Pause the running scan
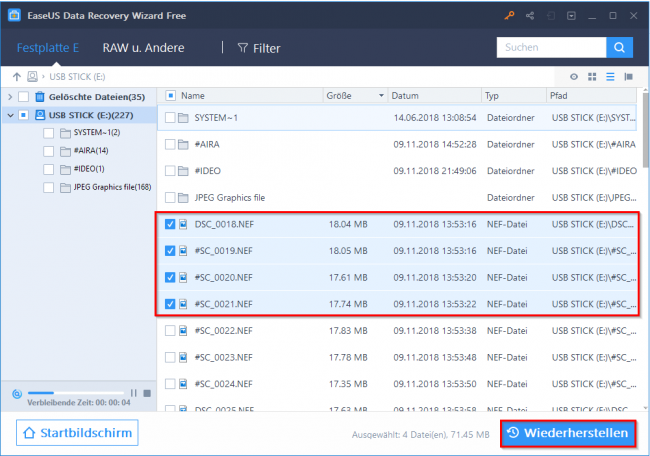The image size is (650, 456). tap(133, 393)
